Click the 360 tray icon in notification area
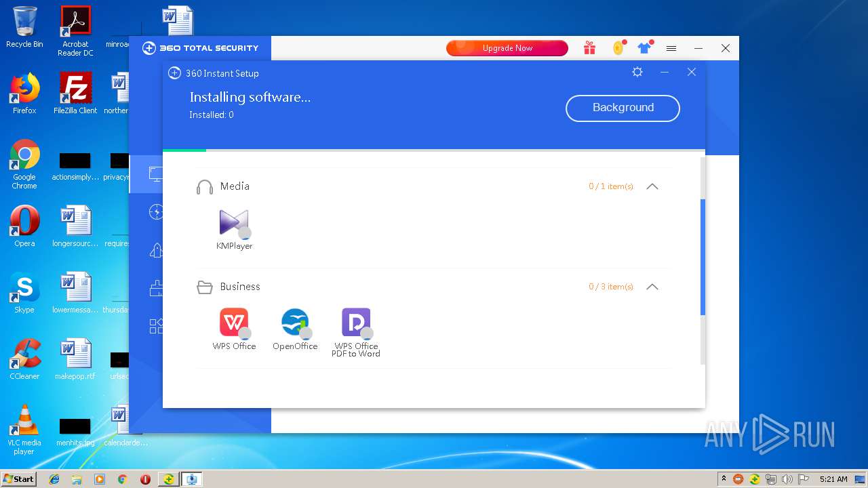This screenshot has height=488, width=868. [755, 479]
